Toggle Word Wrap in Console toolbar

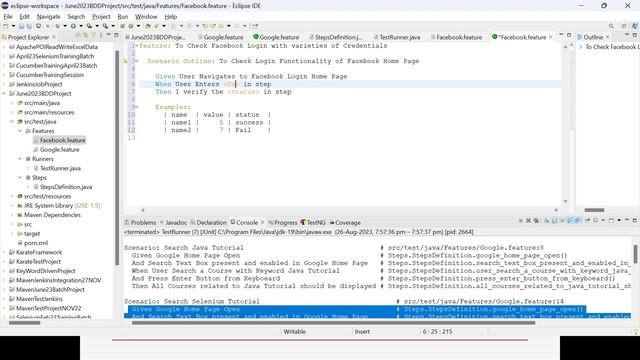[x=562, y=220]
